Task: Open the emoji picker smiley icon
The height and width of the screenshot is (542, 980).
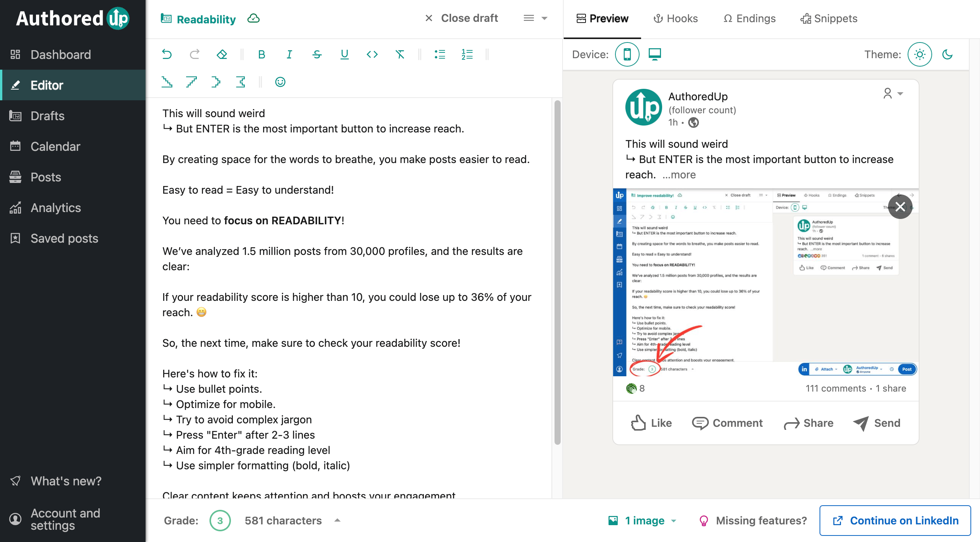Action: point(280,82)
